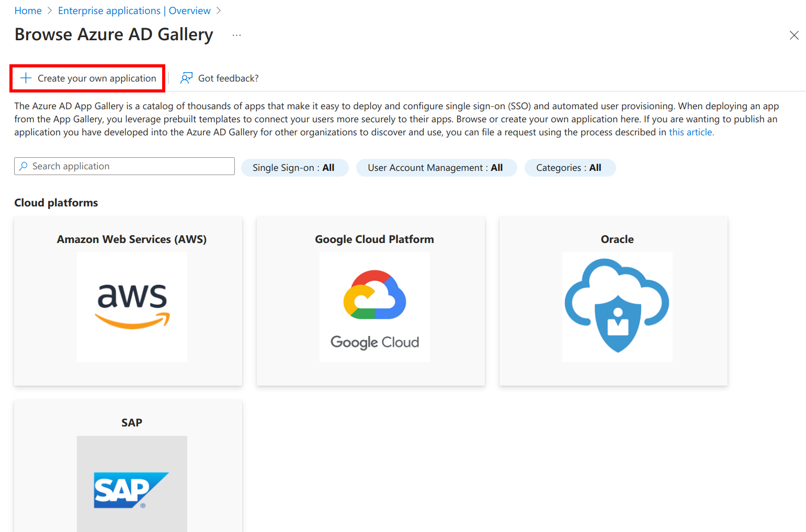Screen dimensions: 806x532
Task: Navigate to Enterprise applications Overview breadcrumb
Action: coord(134,10)
